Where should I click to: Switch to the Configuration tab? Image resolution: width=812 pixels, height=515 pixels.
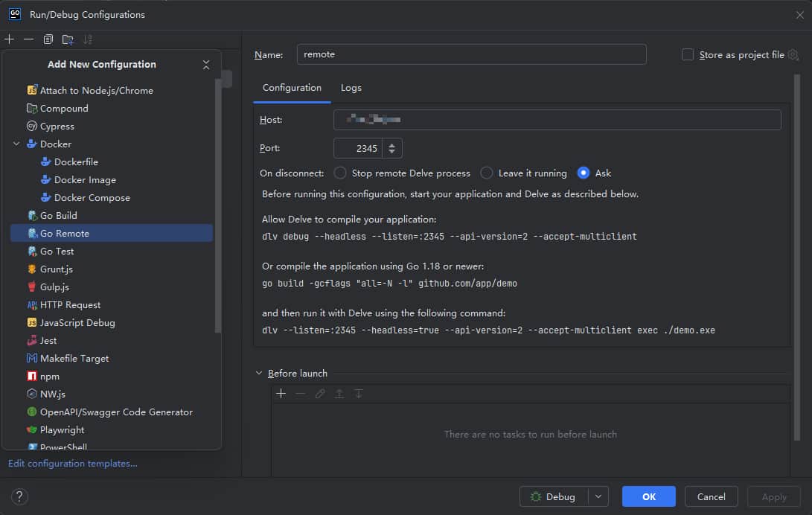tap(292, 88)
